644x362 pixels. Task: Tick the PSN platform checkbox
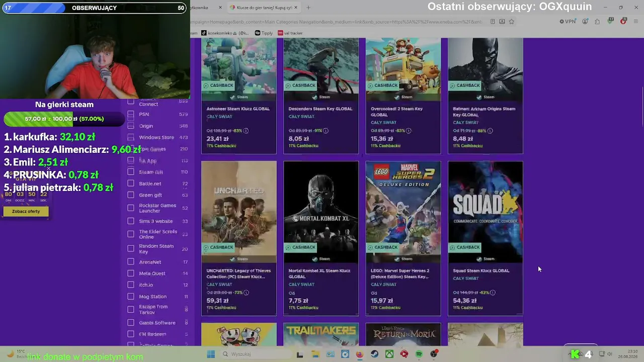[x=131, y=114]
